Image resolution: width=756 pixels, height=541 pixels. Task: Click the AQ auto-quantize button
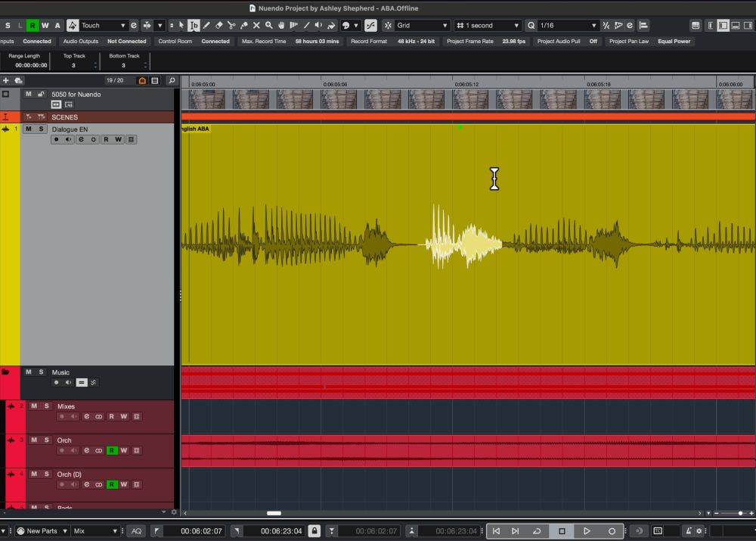coord(136,531)
